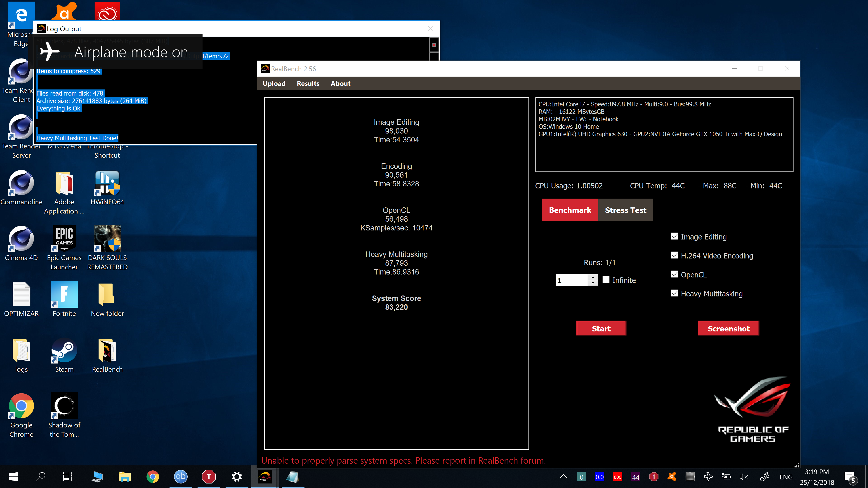Launch Fortnite from desktop
The image size is (868, 488).
(x=64, y=299)
